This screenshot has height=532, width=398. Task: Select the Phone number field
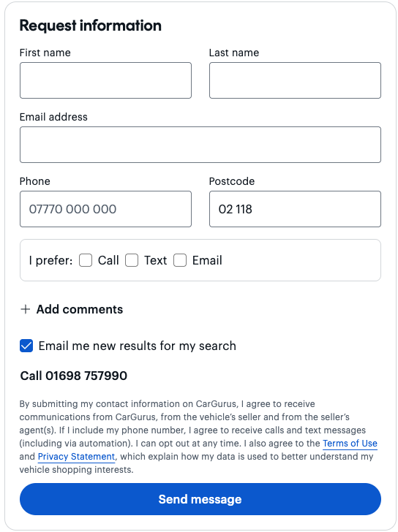(105, 209)
